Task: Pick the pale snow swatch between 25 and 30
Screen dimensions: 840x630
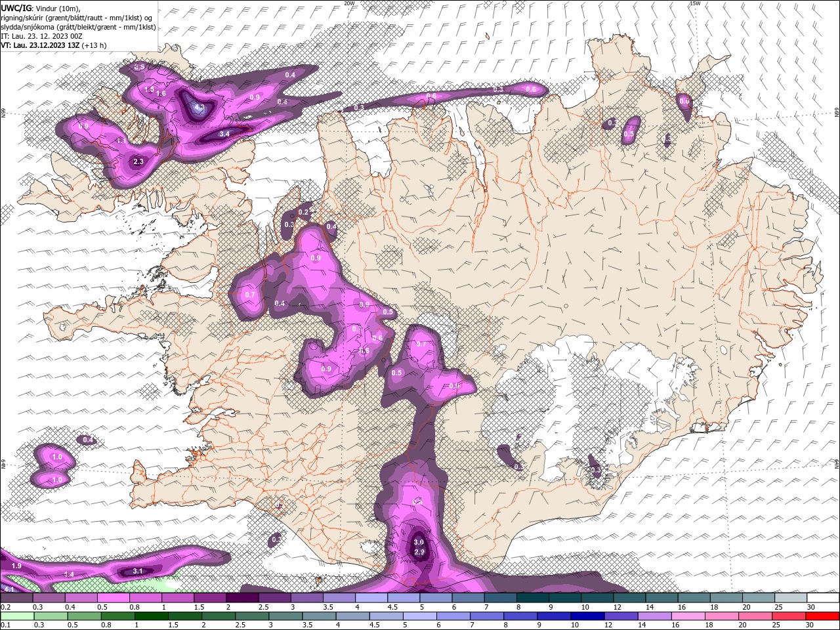Action: pyautogui.click(x=791, y=598)
